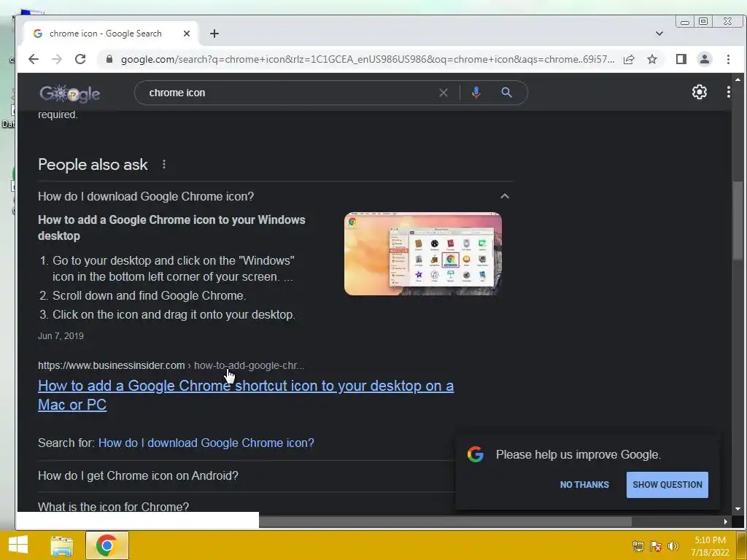Click 'Scroll down and find Google Chrome.' step
Viewport: 747px width, 560px height.
click(149, 296)
